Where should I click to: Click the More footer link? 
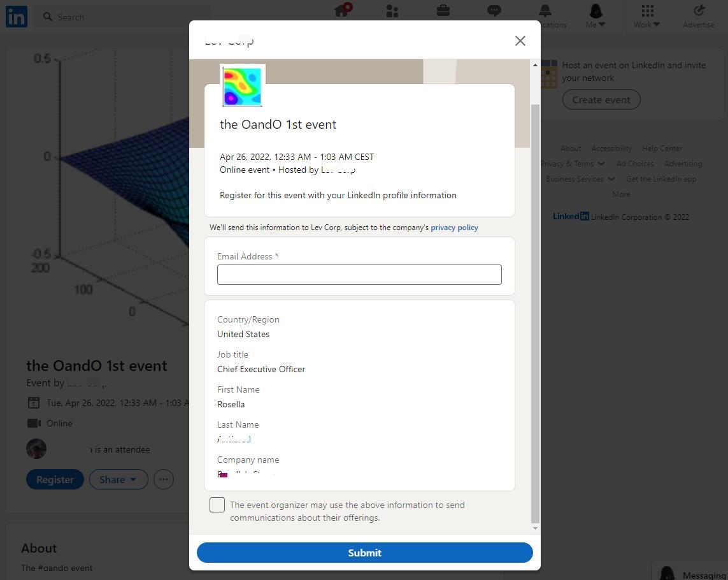click(x=621, y=195)
